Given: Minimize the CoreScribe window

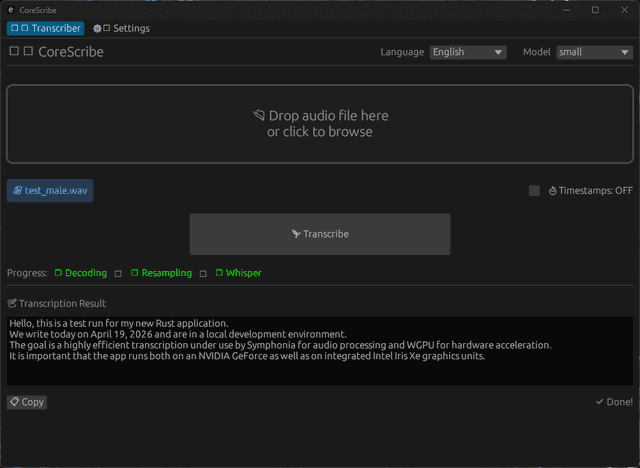Looking at the screenshot, I should tap(566, 10).
